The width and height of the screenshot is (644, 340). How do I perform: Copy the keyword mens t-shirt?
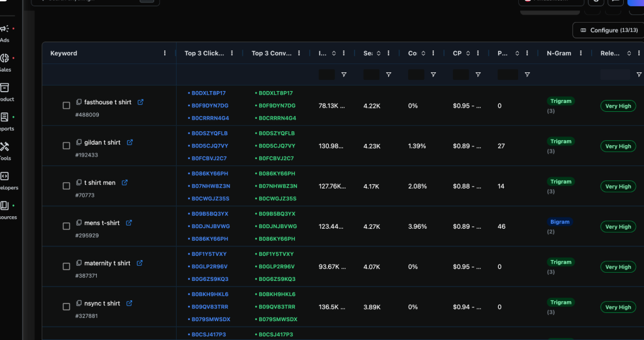[79, 222]
